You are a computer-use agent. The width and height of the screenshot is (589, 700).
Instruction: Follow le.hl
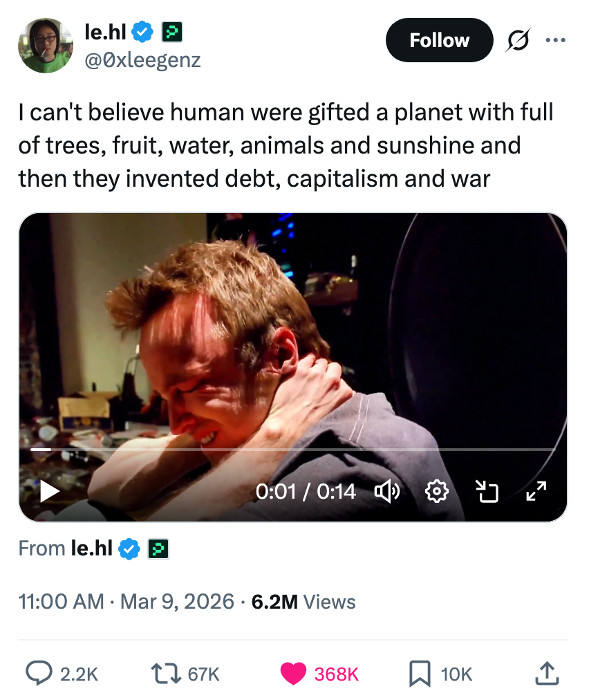pos(439,40)
